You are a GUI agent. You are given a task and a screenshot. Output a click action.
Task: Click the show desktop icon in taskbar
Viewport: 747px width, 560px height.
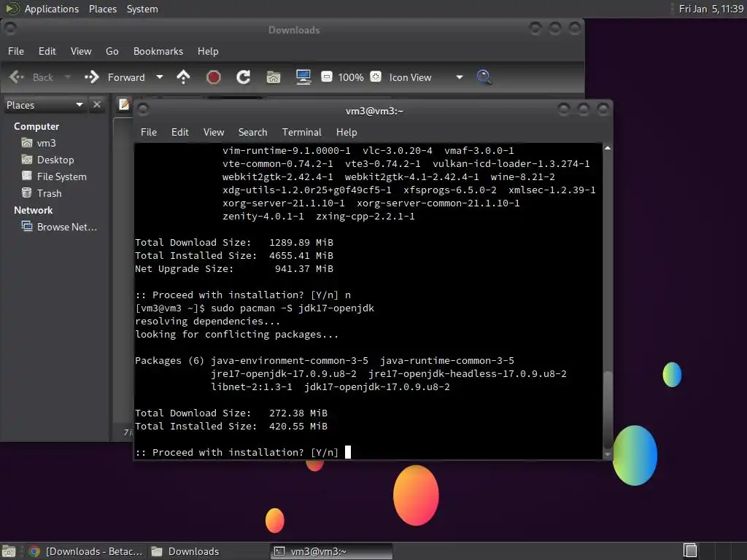click(9, 551)
